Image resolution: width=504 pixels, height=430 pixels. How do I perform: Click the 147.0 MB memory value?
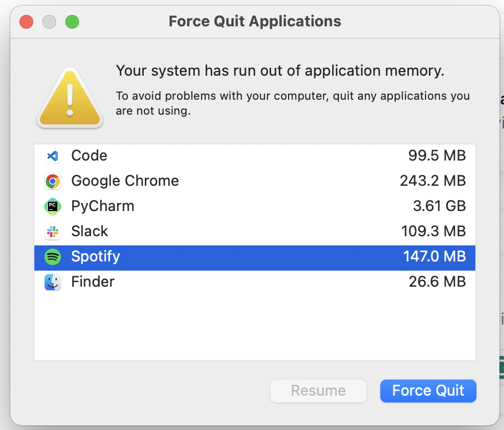tap(435, 257)
